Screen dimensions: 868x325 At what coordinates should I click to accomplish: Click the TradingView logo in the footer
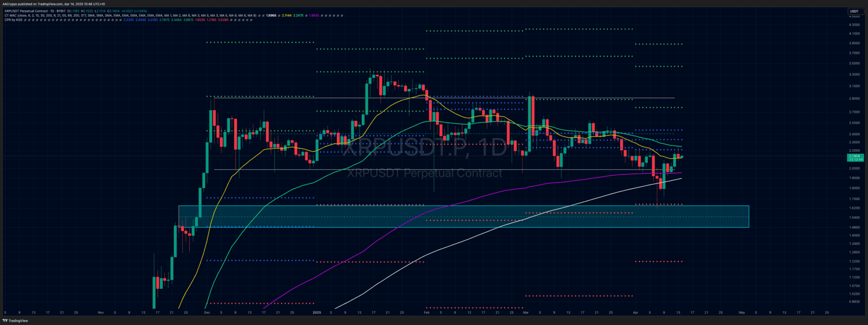click(x=15, y=321)
